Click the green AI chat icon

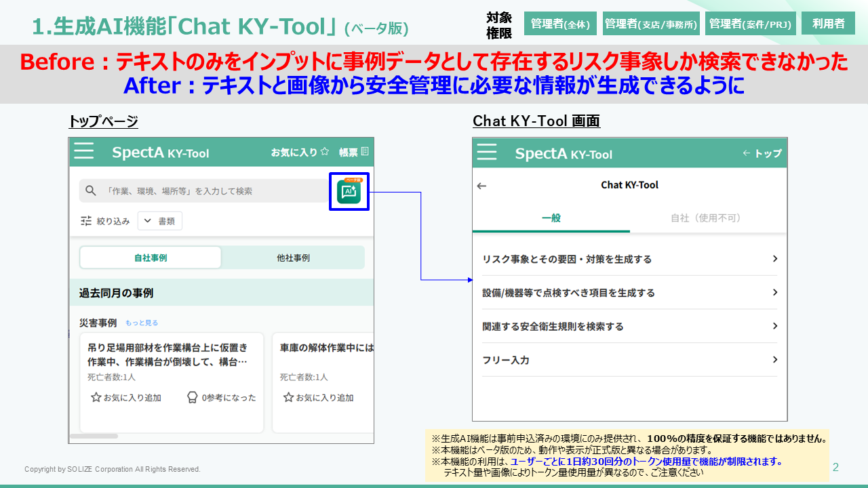click(x=349, y=192)
